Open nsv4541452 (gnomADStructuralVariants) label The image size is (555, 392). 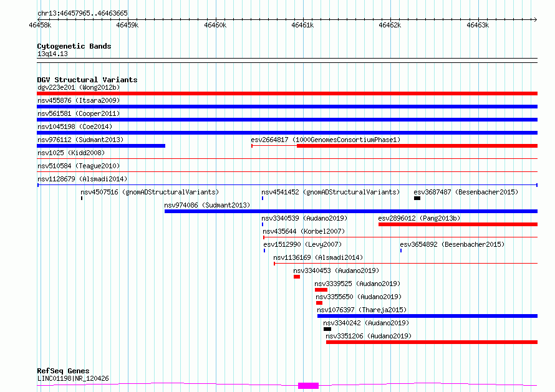(331, 192)
